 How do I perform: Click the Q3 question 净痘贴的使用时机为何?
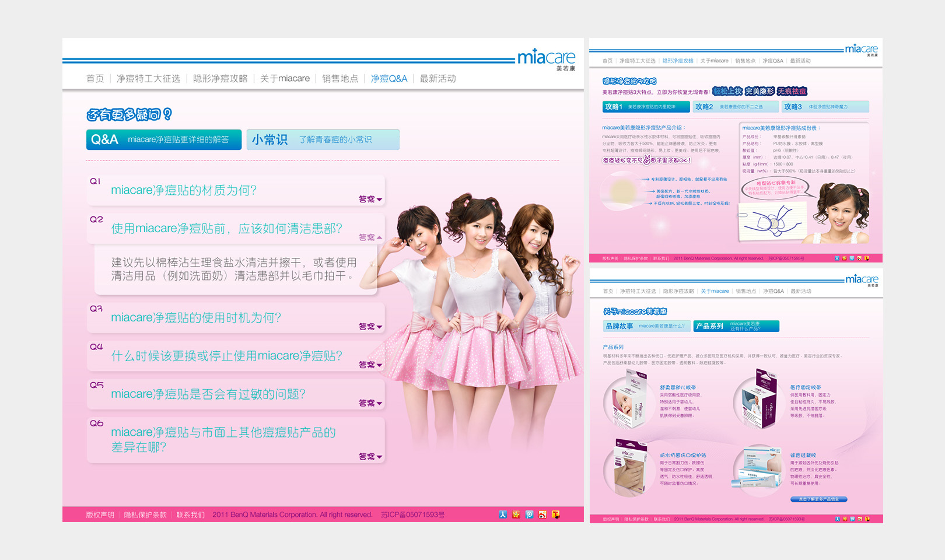[x=196, y=317]
